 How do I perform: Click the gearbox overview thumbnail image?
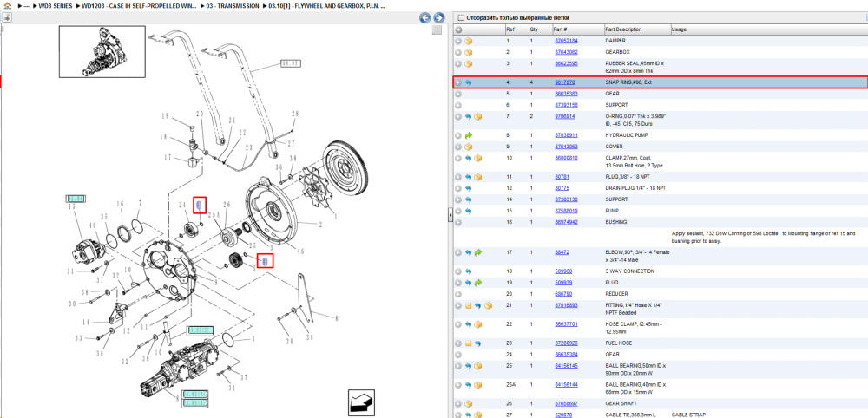[102, 51]
